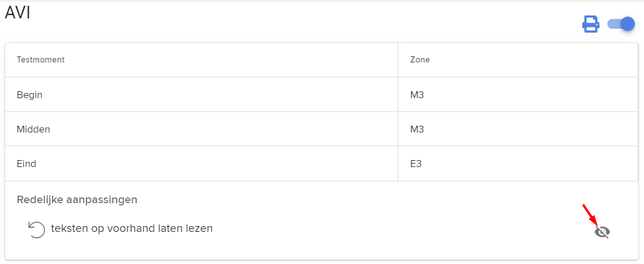Viewport: 644px width, 264px height.
Task: Click the M3 zone for Begin
Action: click(417, 95)
